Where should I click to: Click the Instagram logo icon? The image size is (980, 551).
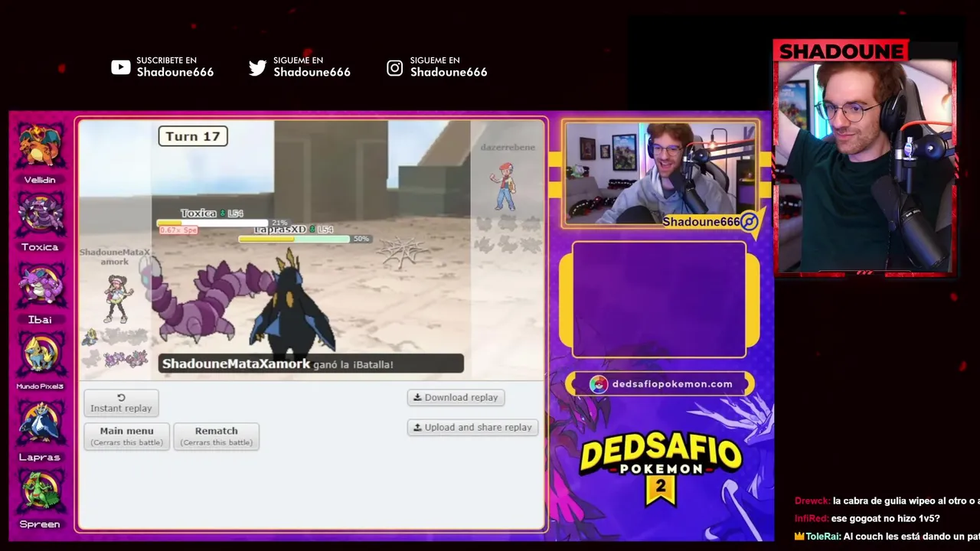(x=394, y=67)
